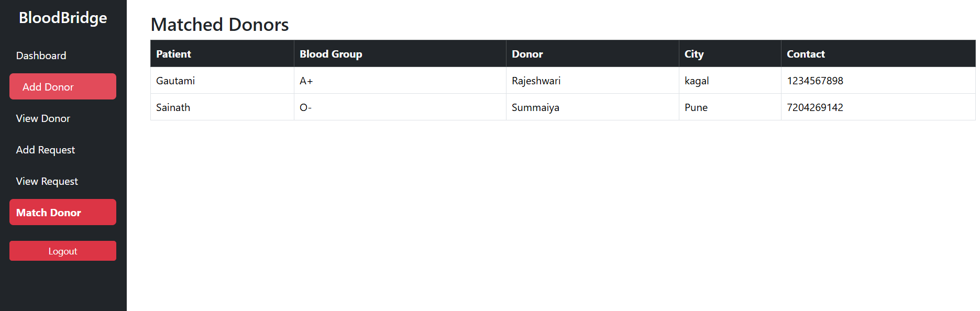Click the Donor column header
The height and width of the screenshot is (311, 980).
click(527, 53)
